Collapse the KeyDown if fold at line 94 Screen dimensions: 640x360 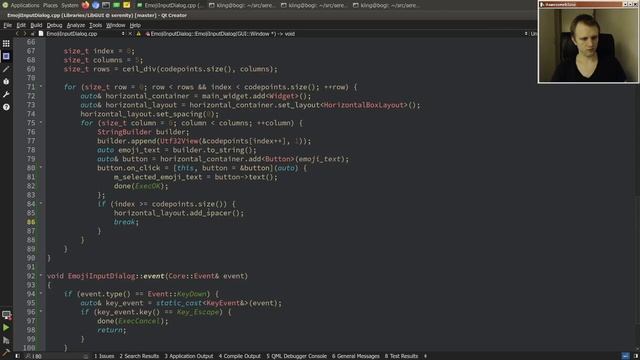[41, 293]
